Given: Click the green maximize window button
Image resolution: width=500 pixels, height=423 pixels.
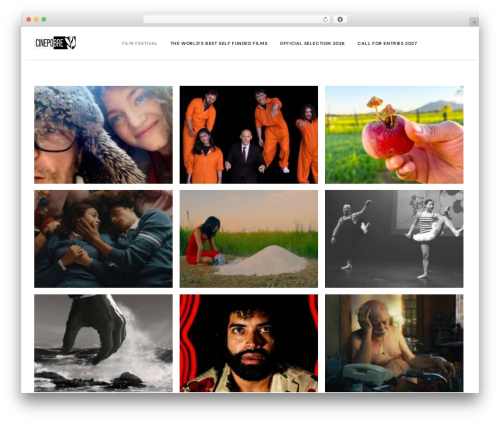Looking at the screenshot, I should [x=44, y=19].
